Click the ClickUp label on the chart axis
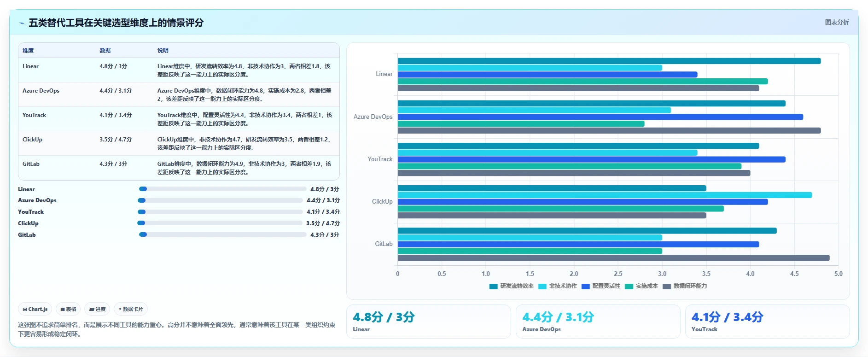This screenshot has width=868, height=357. [382, 202]
